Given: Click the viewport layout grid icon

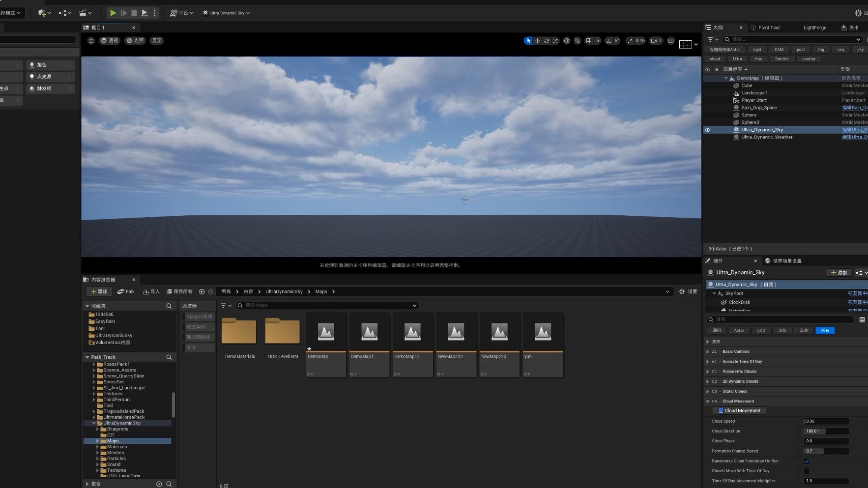Looking at the screenshot, I should tap(671, 41).
